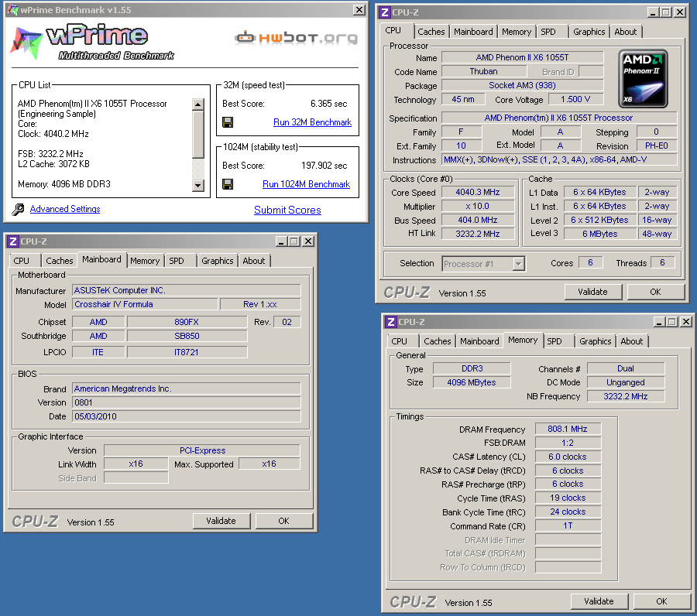Click OK in the Memory CPU-Z window
Image resolution: width=697 pixels, height=616 pixels.
(661, 601)
